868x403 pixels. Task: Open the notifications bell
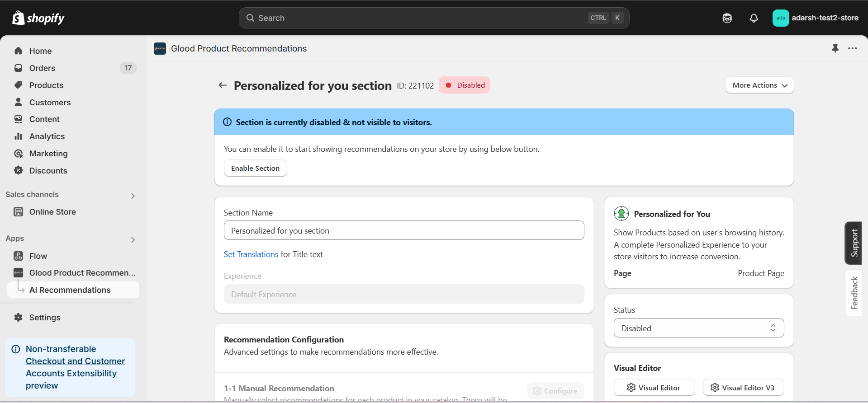[754, 18]
